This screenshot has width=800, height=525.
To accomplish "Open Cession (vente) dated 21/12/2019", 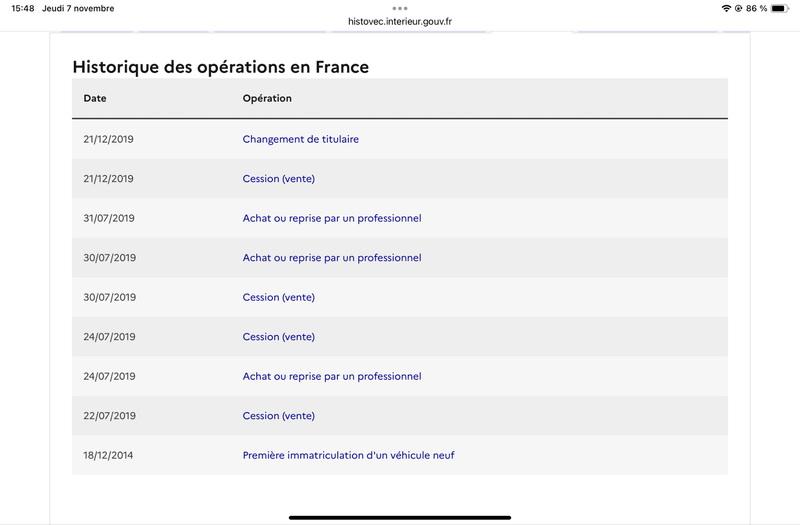I will 279,179.
